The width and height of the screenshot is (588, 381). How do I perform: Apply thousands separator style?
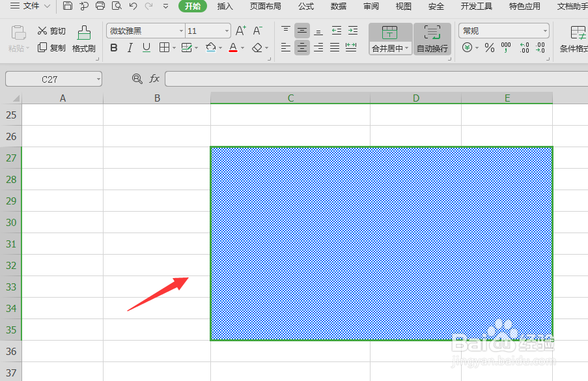pos(506,48)
